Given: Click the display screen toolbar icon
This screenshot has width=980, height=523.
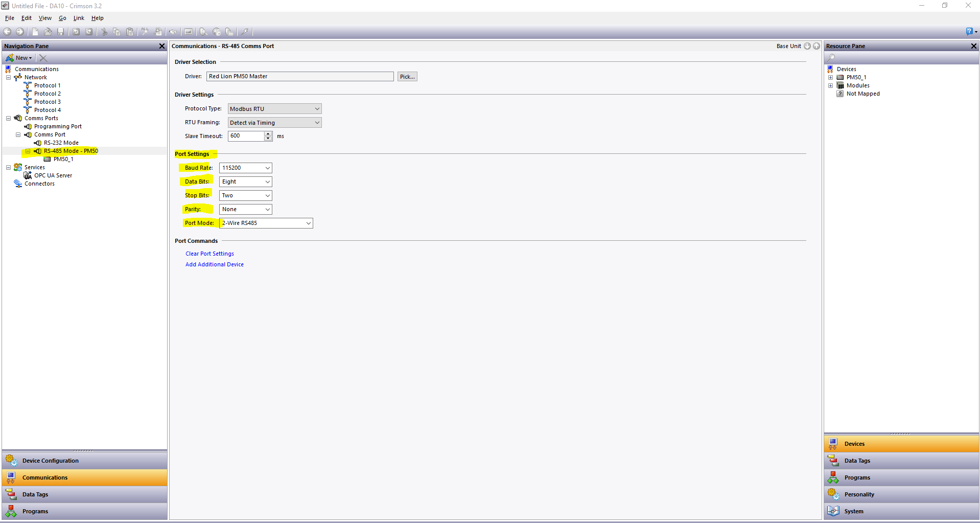Looking at the screenshot, I should 189,32.
